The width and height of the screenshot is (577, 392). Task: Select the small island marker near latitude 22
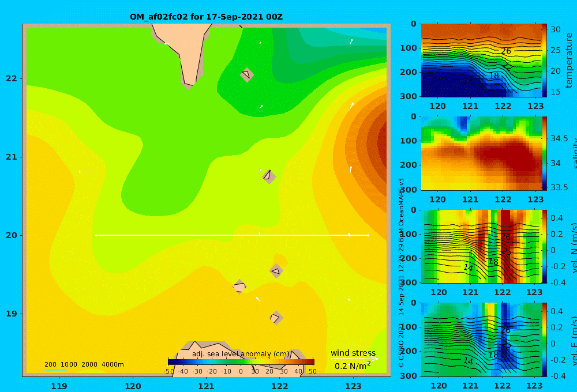pyautogui.click(x=247, y=74)
